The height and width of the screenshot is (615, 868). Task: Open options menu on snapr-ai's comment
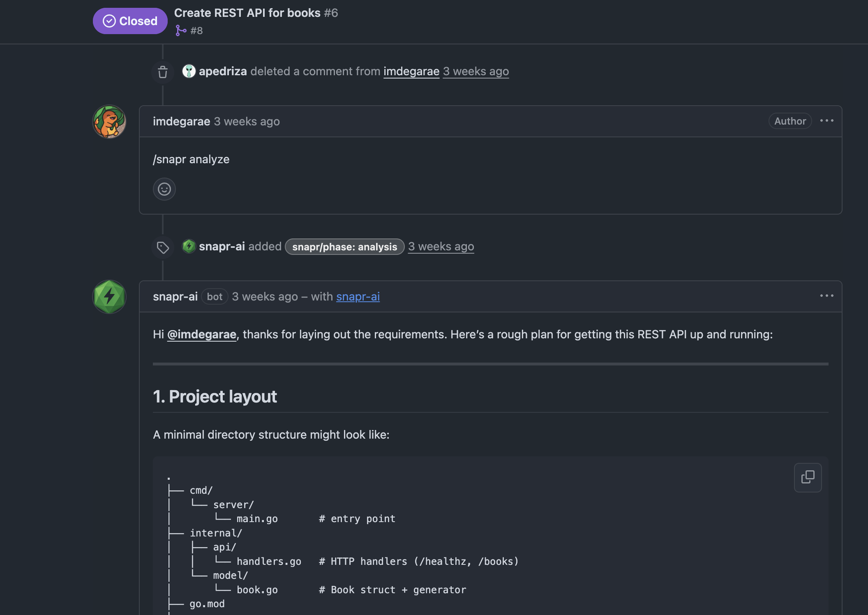pyautogui.click(x=826, y=296)
